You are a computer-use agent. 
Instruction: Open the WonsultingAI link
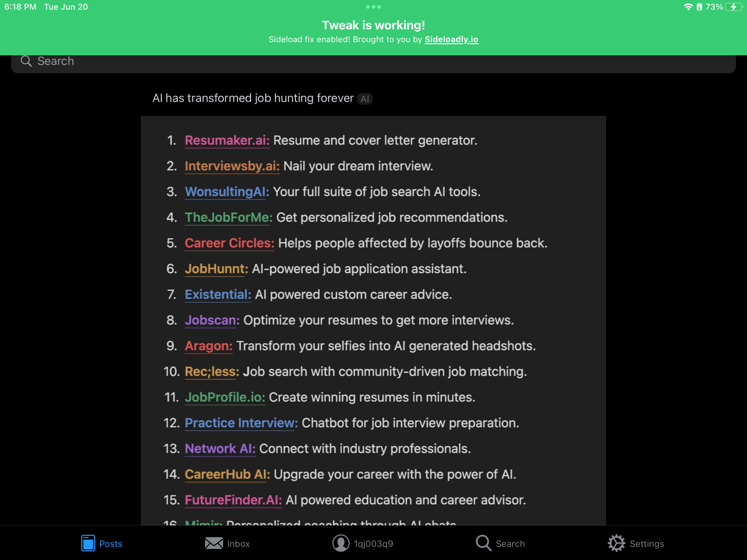point(225,192)
